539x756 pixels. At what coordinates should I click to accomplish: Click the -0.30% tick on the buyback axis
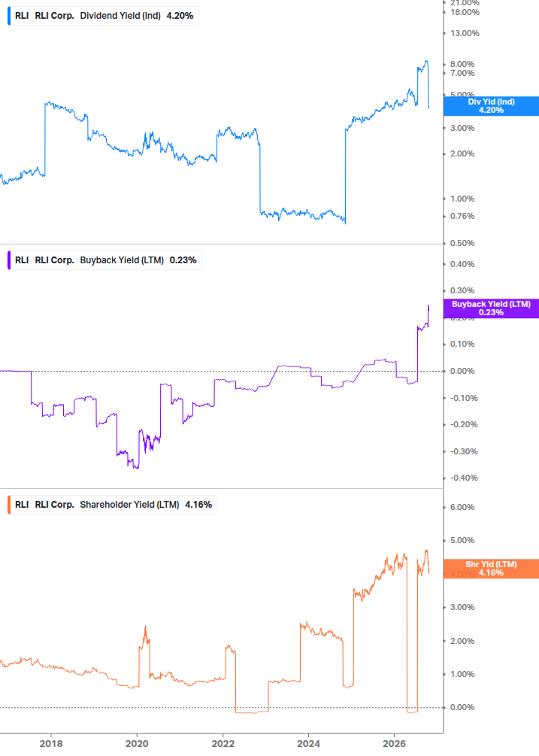pyautogui.click(x=464, y=452)
